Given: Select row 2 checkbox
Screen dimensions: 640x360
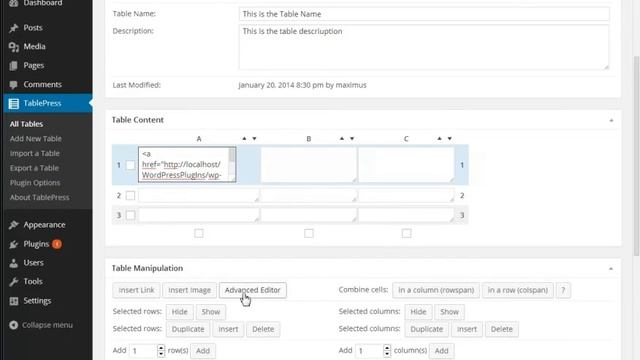Looking at the screenshot, I should pos(130,196).
